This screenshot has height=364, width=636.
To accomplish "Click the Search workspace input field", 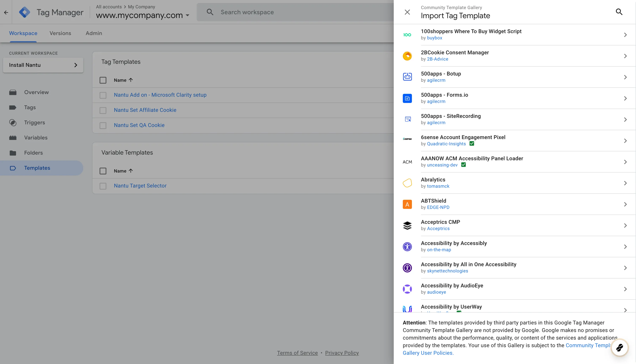I will [x=295, y=12].
